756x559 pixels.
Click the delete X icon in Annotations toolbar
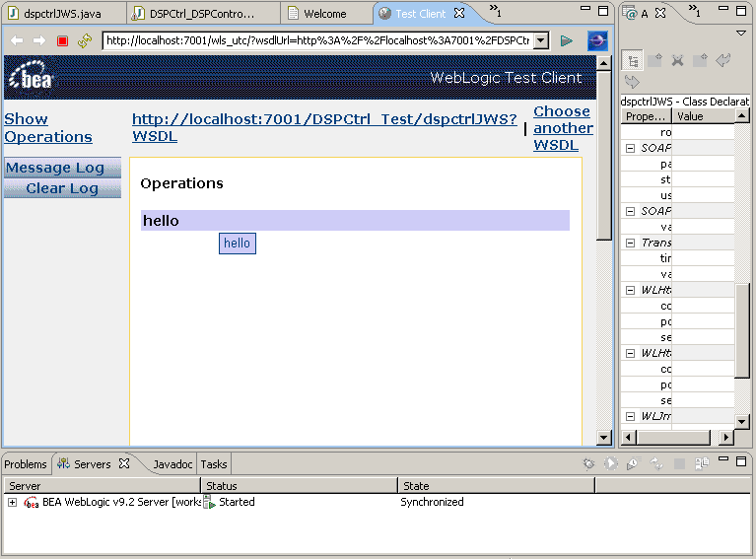(x=677, y=61)
